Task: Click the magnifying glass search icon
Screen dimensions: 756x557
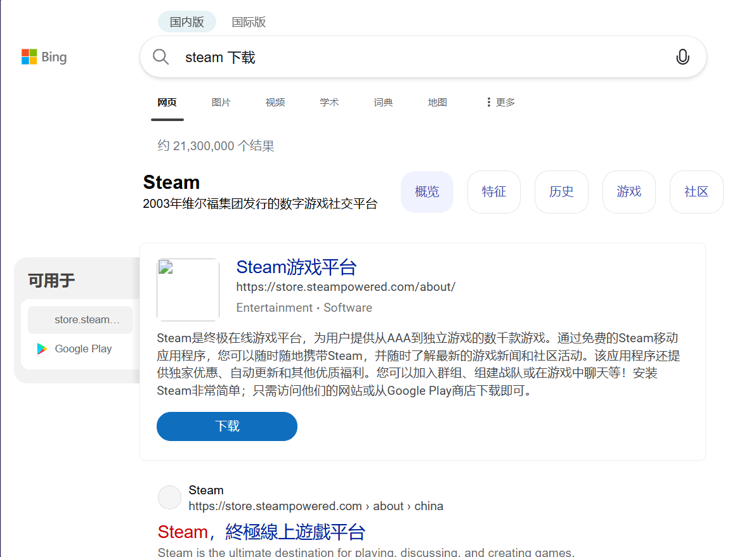Action: pyautogui.click(x=160, y=57)
